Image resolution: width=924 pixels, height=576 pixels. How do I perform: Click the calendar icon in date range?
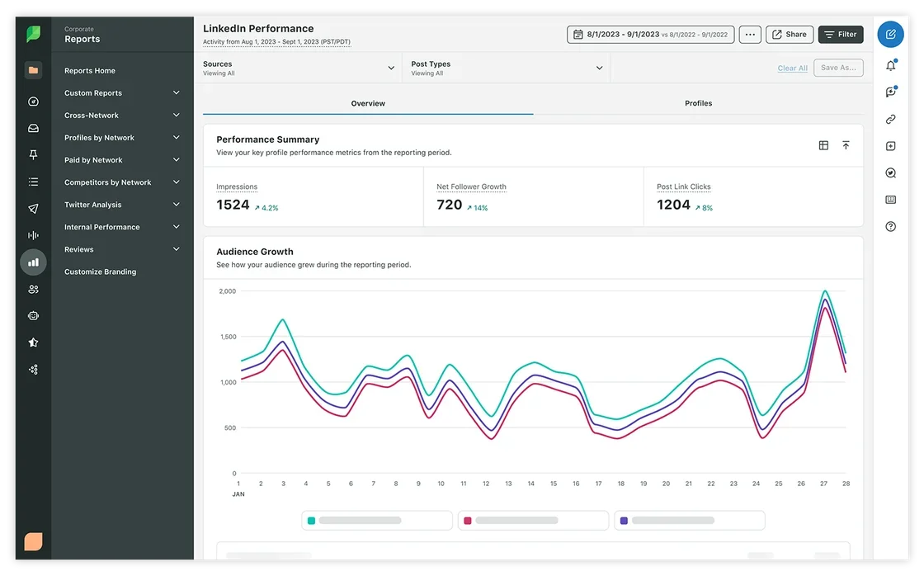point(578,35)
